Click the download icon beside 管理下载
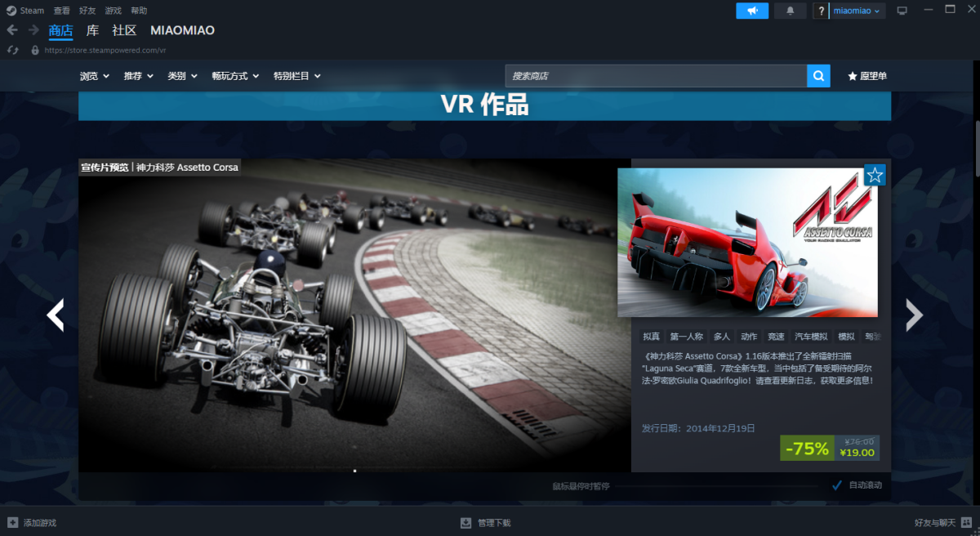Screen dimensions: 980x536 pyautogui.click(x=465, y=522)
